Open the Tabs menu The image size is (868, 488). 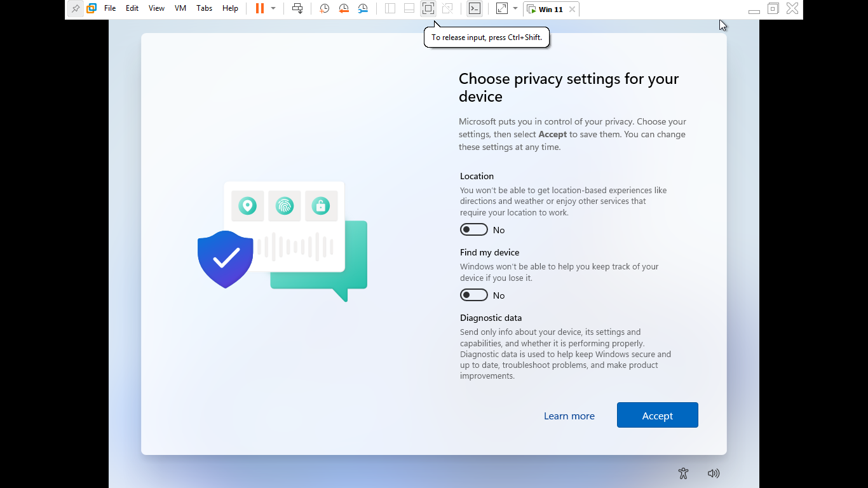click(205, 9)
